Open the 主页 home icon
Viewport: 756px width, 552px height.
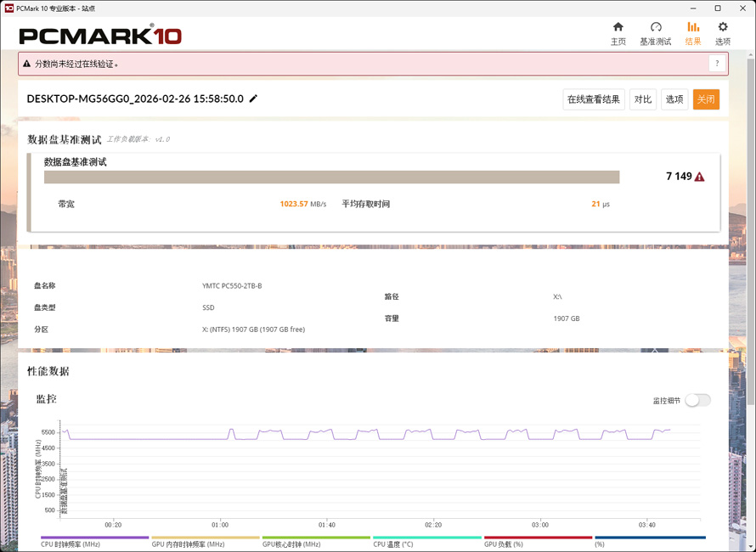tap(618, 28)
